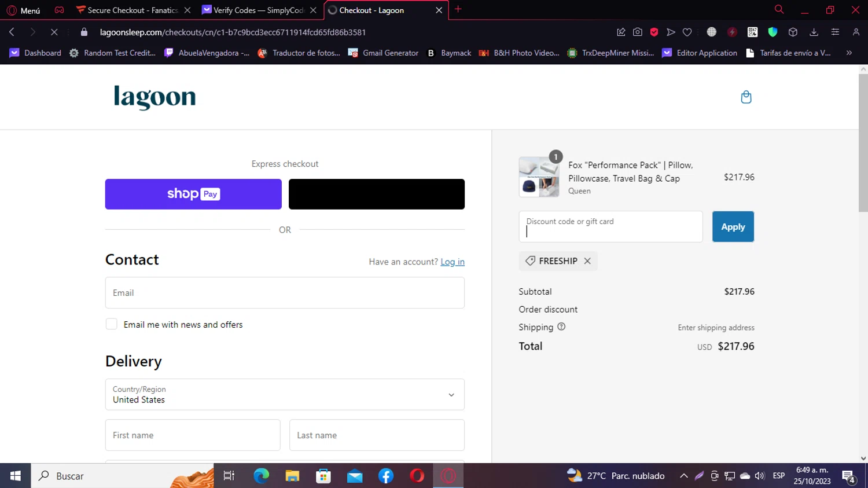The width and height of the screenshot is (868, 488).
Task: Open Mail app from taskbar
Action: [355, 476]
